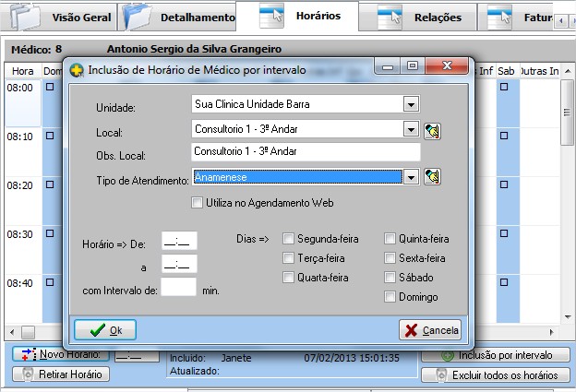This screenshot has height=392, width=576.
Task: Click the Inclusão por intervalo icon
Action: (x=449, y=355)
